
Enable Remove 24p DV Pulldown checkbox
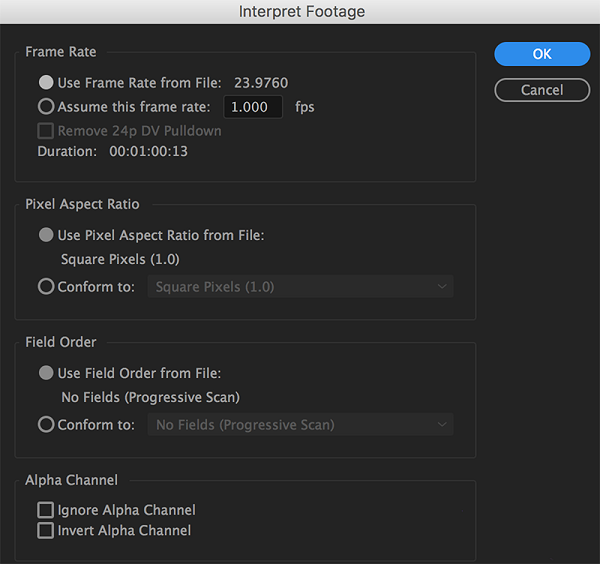coord(46,131)
